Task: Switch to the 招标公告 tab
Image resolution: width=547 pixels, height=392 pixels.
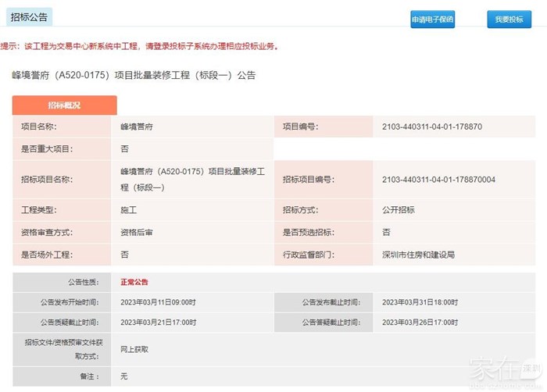Action: coord(27,15)
